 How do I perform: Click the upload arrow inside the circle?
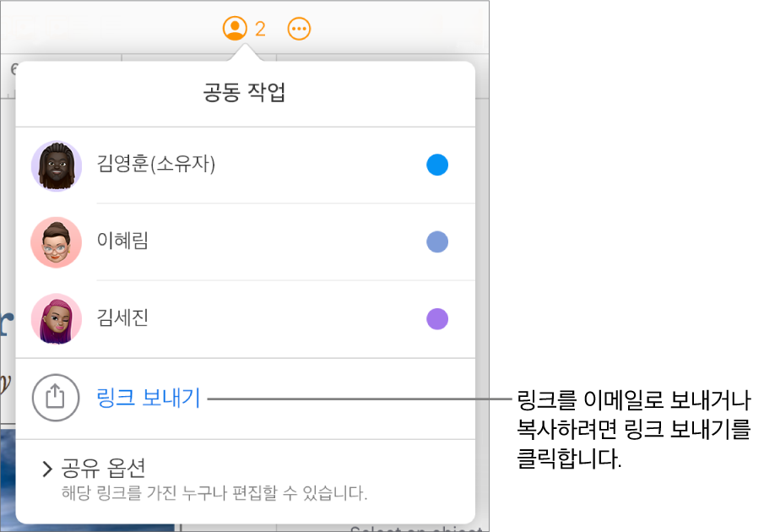(56, 398)
